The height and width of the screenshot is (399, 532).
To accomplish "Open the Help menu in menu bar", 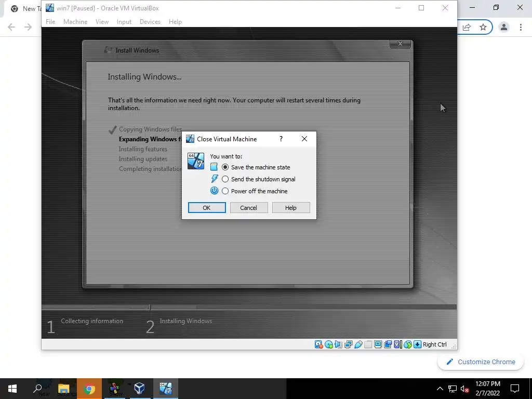I will pos(175,22).
